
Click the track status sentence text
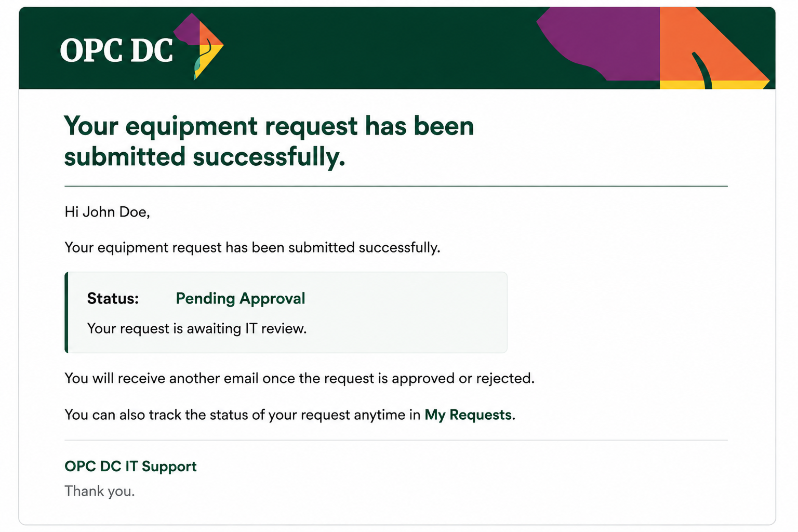point(290,415)
